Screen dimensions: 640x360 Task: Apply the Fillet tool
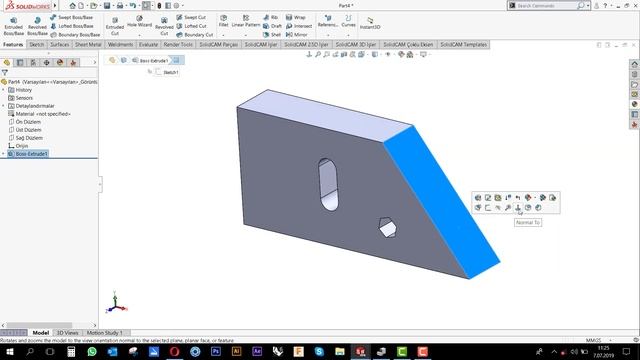point(223,21)
